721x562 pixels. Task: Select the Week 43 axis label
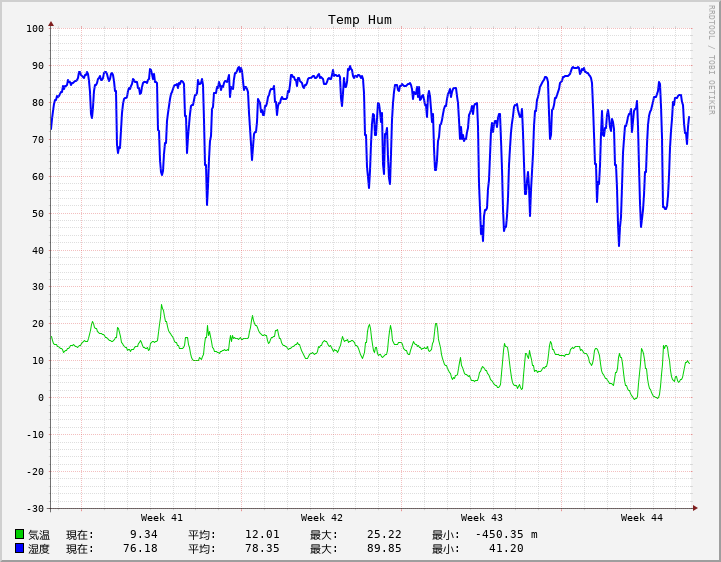click(482, 518)
